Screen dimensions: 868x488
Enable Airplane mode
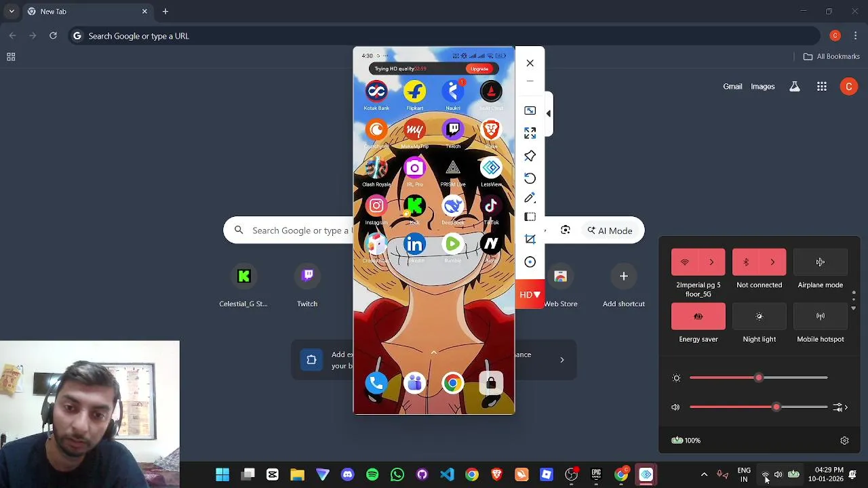click(820, 262)
